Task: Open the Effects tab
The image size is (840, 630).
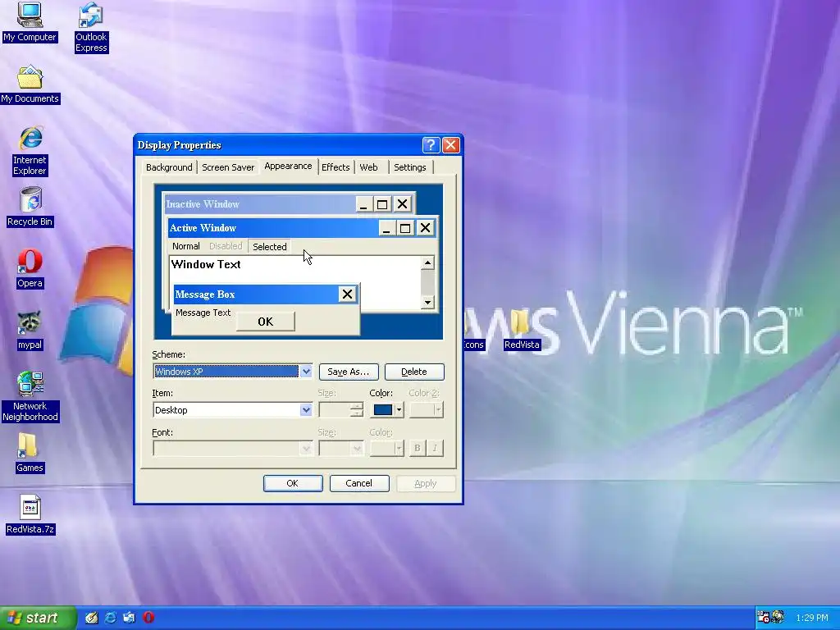Action: 336,167
